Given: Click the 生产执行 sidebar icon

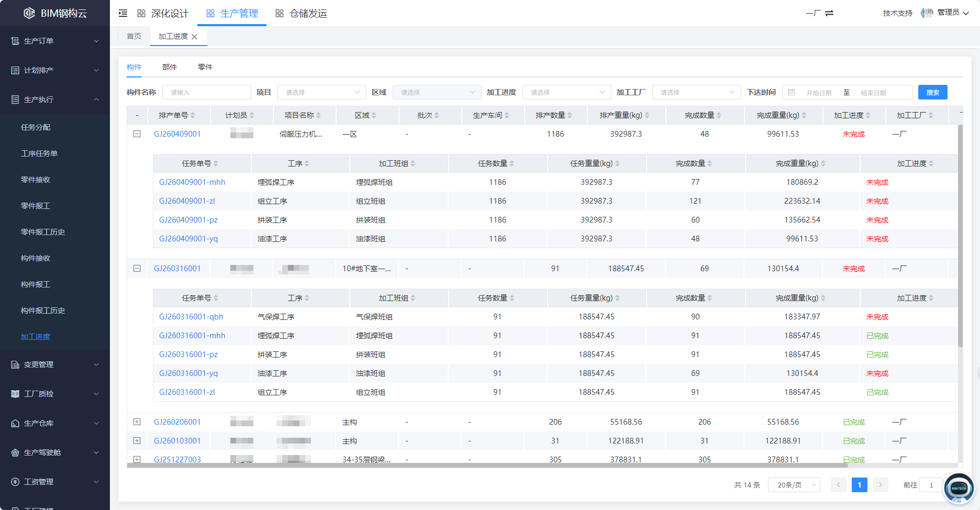Looking at the screenshot, I should click(x=15, y=99).
